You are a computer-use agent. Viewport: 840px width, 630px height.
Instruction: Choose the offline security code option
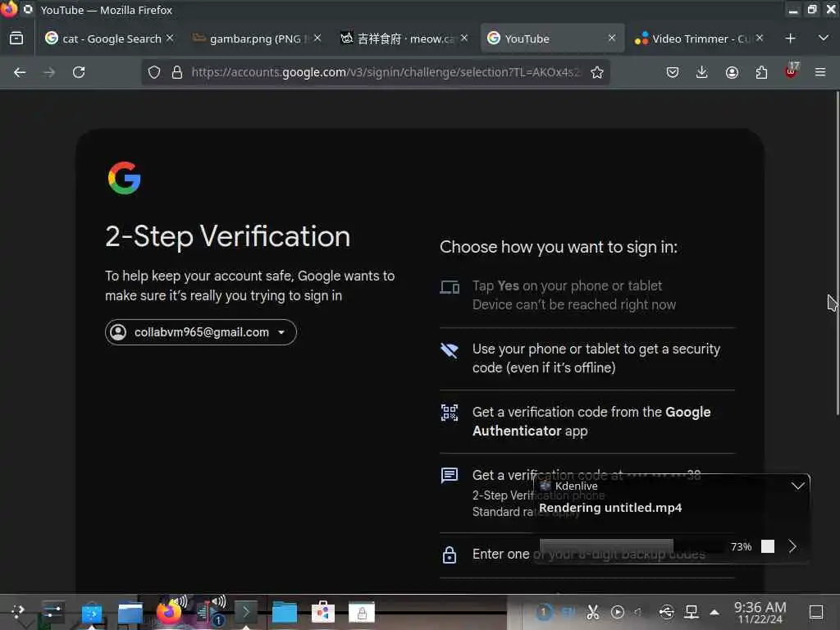pyautogui.click(x=587, y=358)
